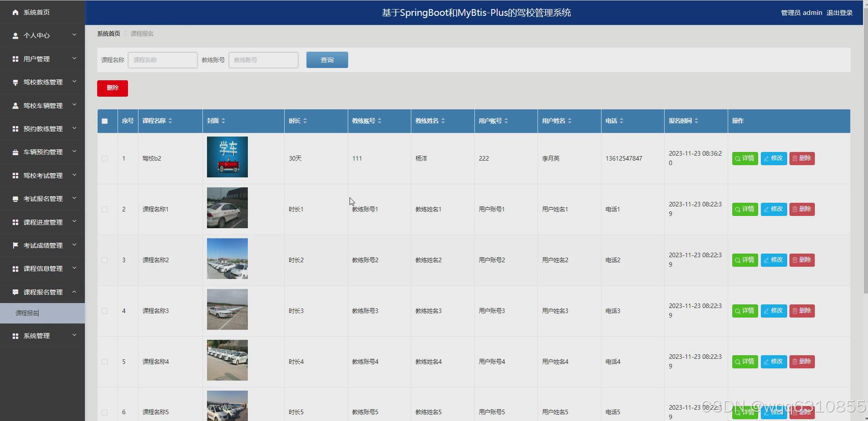Screen dimensions: 868x421
Task: Sort by 用户姓名 column arrows
Action: tap(570, 121)
